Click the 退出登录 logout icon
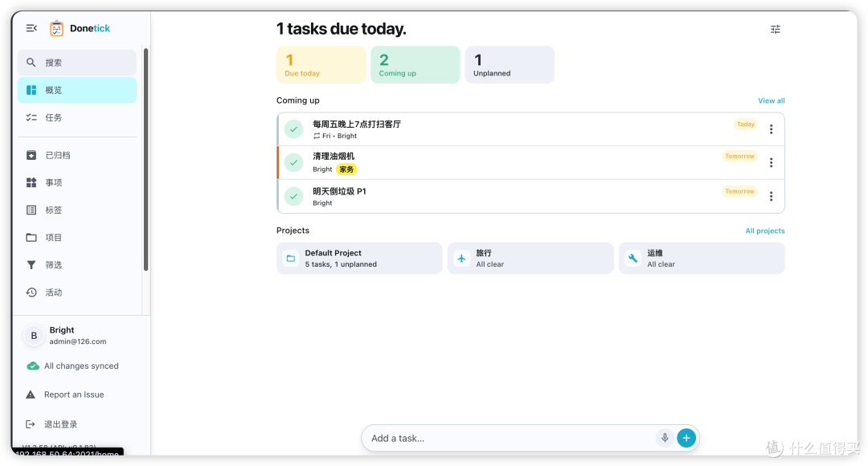Screen dimensions: 868x466 [31, 424]
